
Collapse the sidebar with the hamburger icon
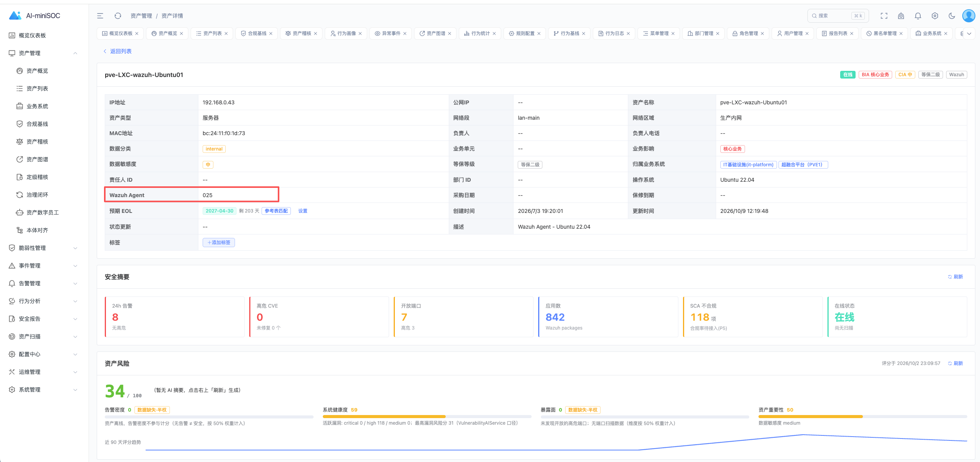point(100,16)
